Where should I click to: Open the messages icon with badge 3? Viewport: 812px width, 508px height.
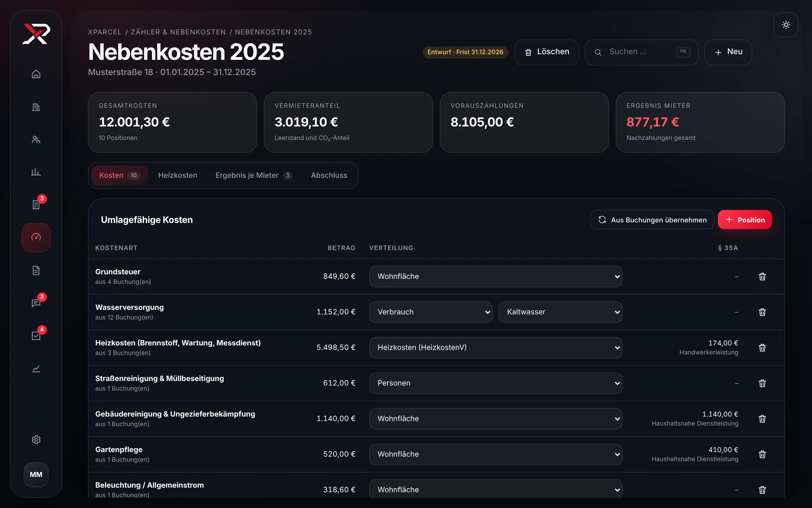tap(36, 303)
